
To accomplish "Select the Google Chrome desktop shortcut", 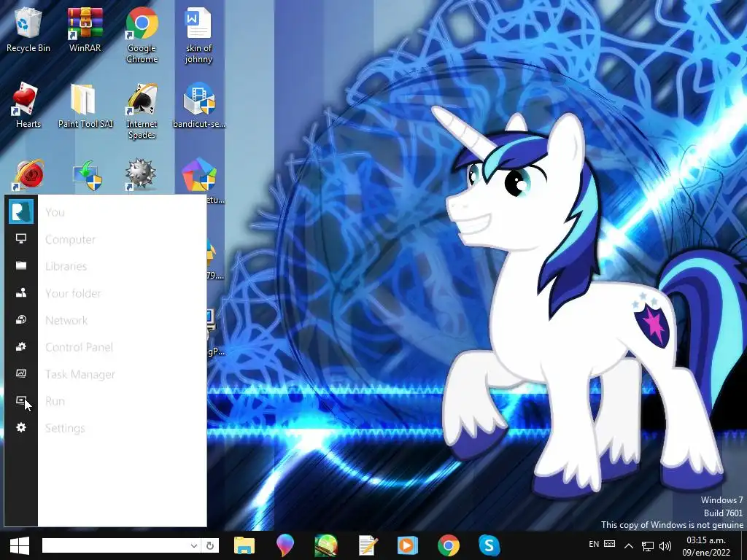I will [x=142, y=35].
